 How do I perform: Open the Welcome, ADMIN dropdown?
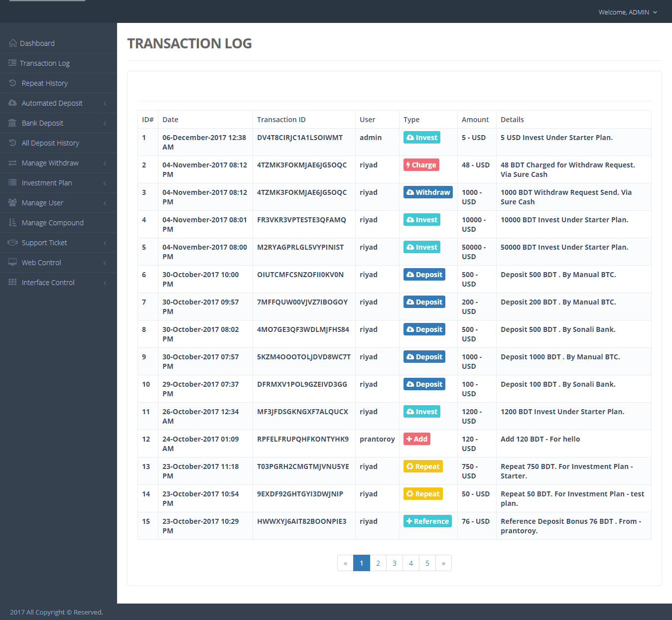628,12
